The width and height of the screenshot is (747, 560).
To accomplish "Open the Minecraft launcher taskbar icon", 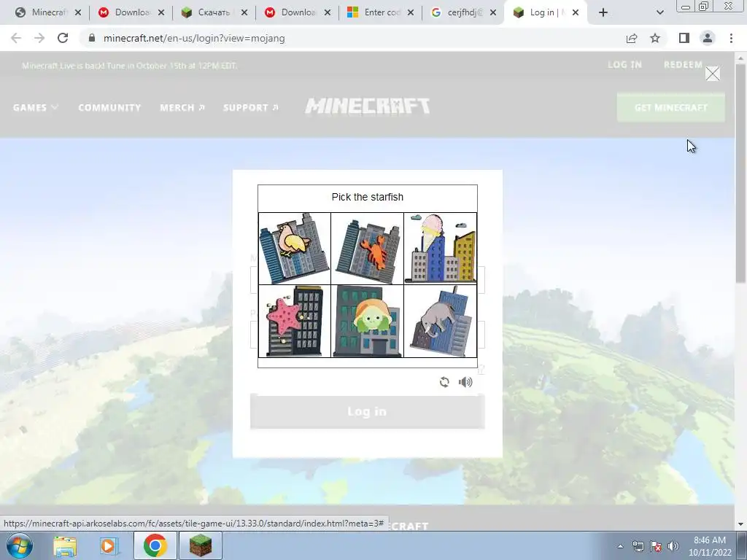I will [201, 545].
